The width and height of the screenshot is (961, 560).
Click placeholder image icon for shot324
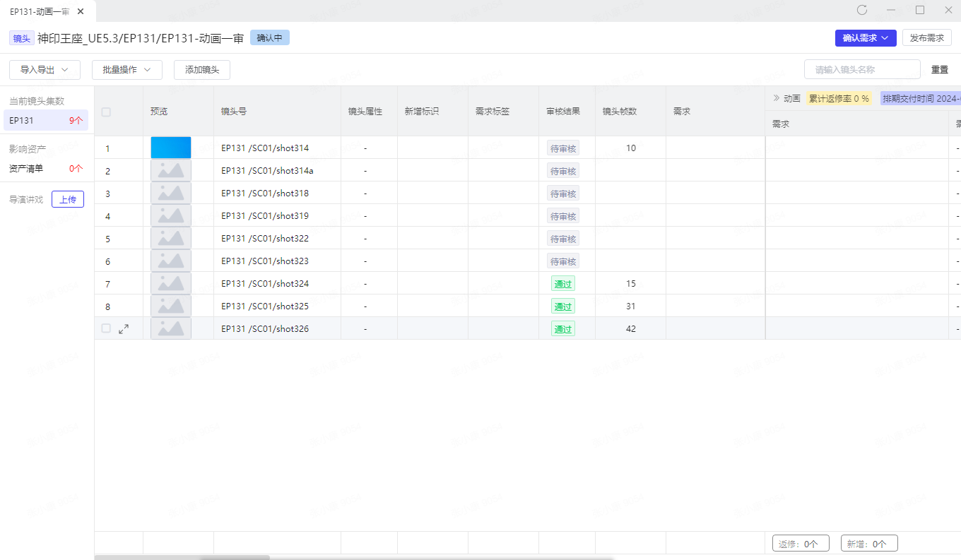171,283
